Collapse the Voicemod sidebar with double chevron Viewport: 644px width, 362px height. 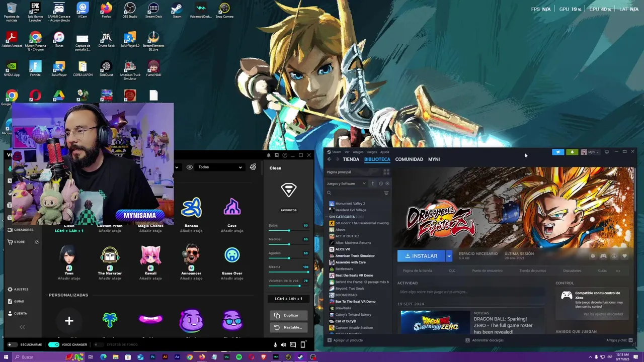click(22, 327)
